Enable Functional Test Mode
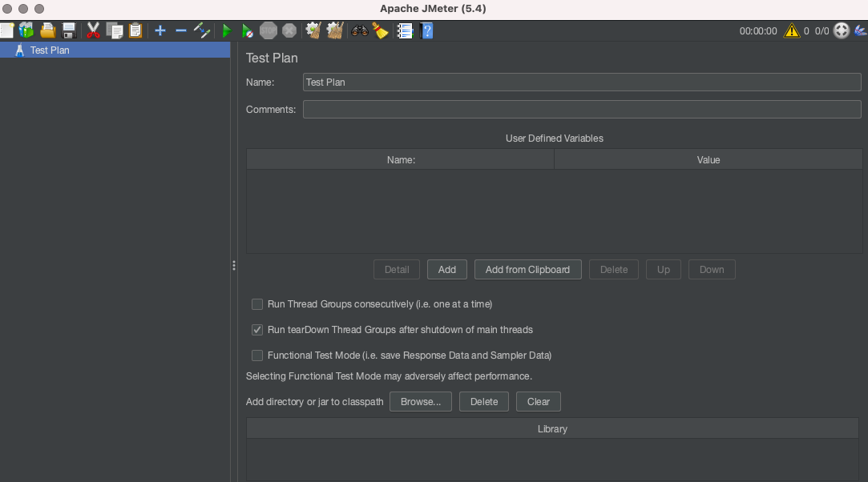Screen dimensions: 868x482 tap(257, 355)
